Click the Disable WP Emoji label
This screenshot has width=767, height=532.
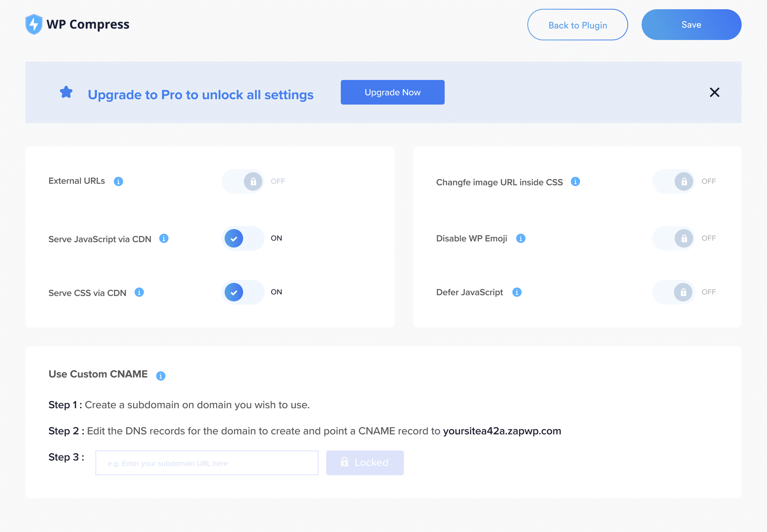tap(472, 239)
